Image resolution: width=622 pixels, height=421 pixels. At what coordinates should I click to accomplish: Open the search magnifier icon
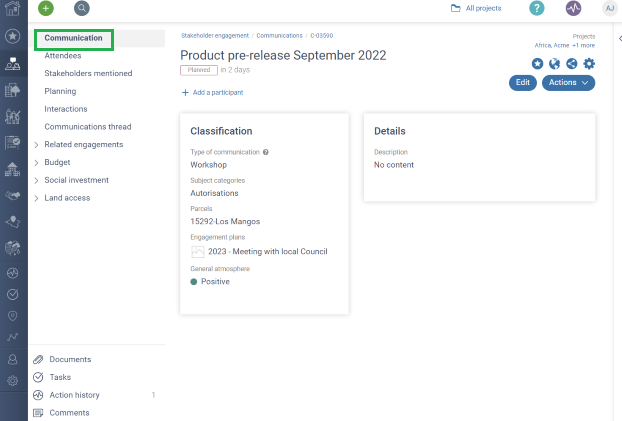[81, 8]
